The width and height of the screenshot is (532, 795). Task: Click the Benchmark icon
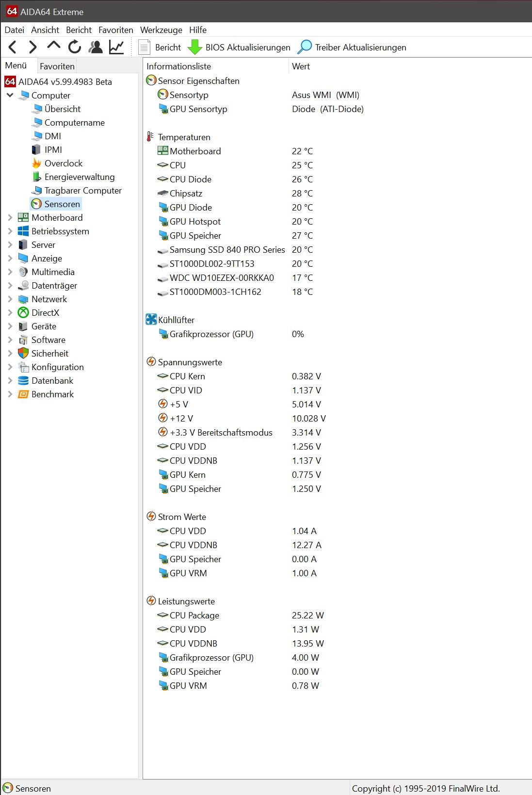[x=23, y=394]
